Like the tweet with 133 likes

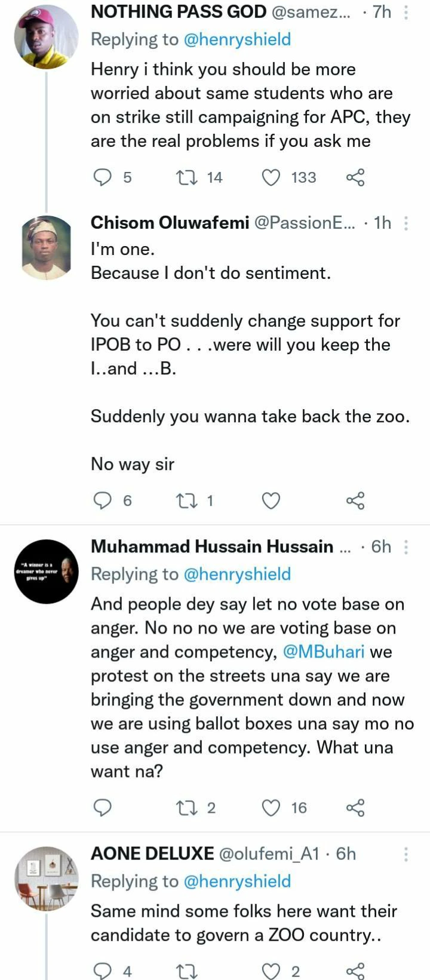pyautogui.click(x=271, y=177)
